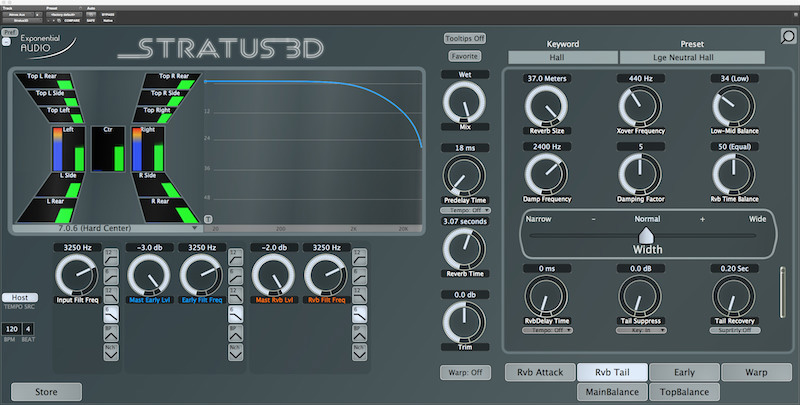
Task: Toggle COMPARE in the plugin header
Action: pos(72,20)
